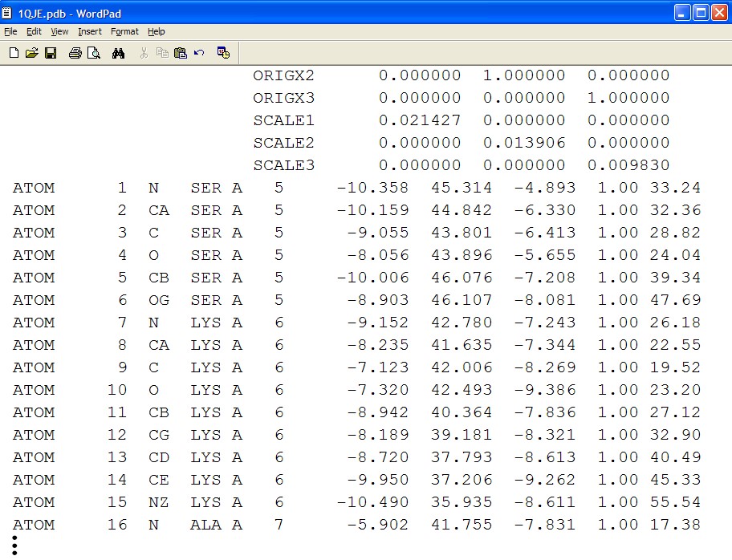Click the Find binoculars icon
732x560 pixels.
pyautogui.click(x=118, y=53)
